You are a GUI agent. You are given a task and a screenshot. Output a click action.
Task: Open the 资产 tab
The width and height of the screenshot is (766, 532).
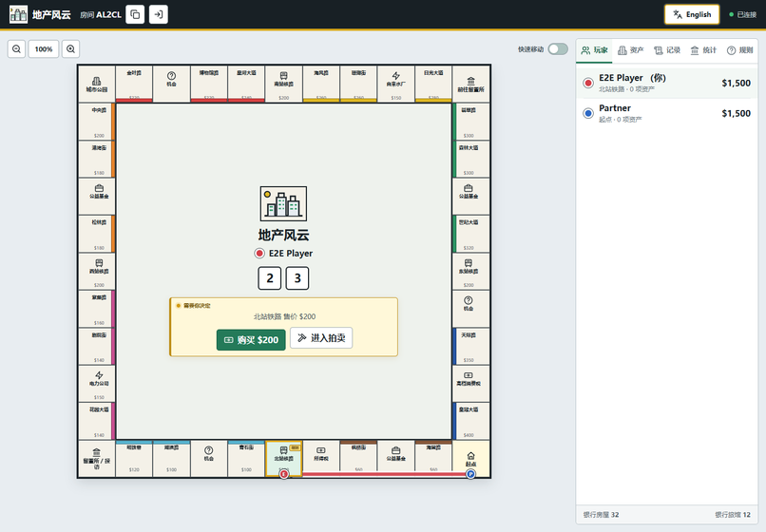(x=631, y=50)
